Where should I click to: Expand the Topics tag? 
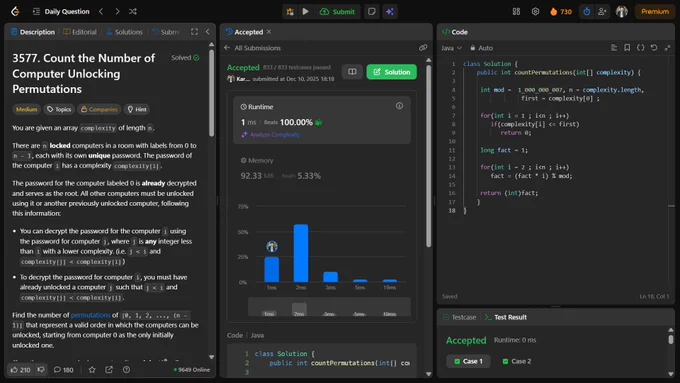click(59, 109)
